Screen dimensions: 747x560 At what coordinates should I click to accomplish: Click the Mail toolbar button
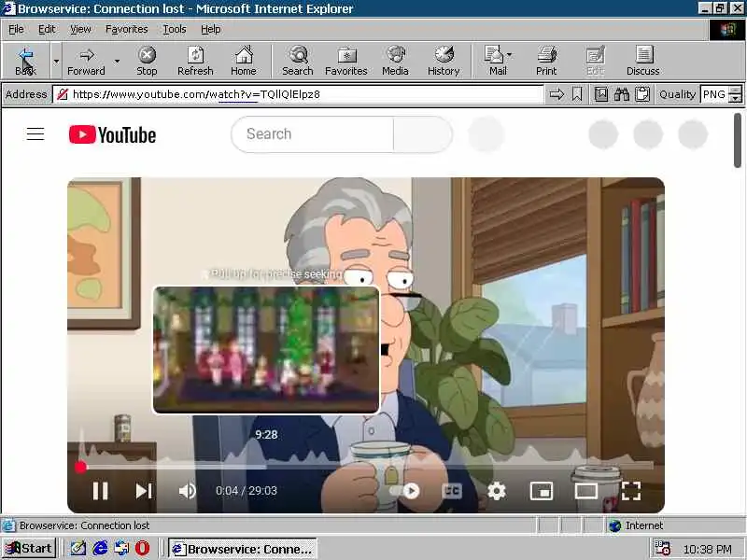(498, 61)
